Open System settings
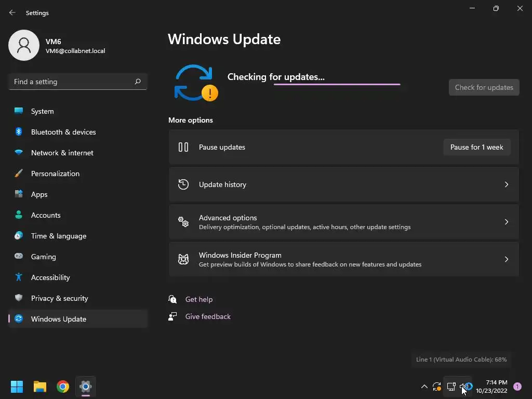This screenshot has height=399, width=532. (x=78, y=111)
